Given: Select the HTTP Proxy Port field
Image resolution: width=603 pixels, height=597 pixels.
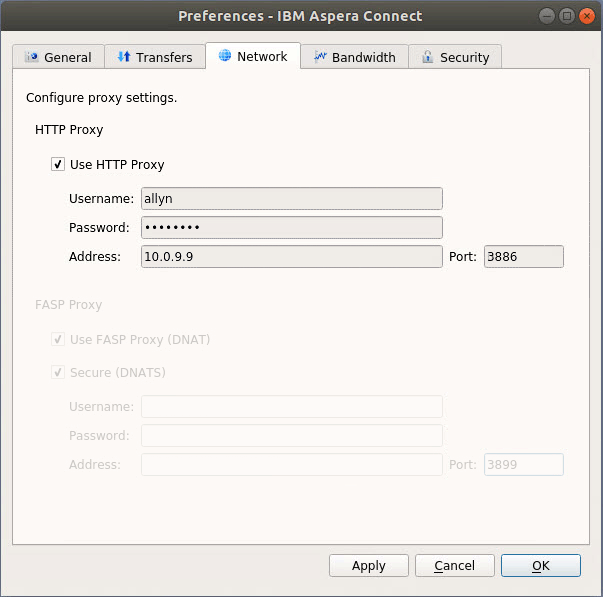Looking at the screenshot, I should point(523,257).
